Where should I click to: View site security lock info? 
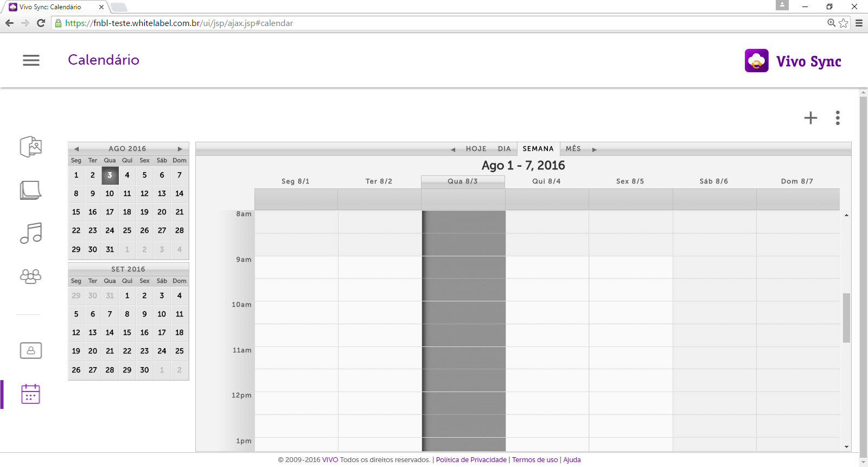pyautogui.click(x=59, y=23)
